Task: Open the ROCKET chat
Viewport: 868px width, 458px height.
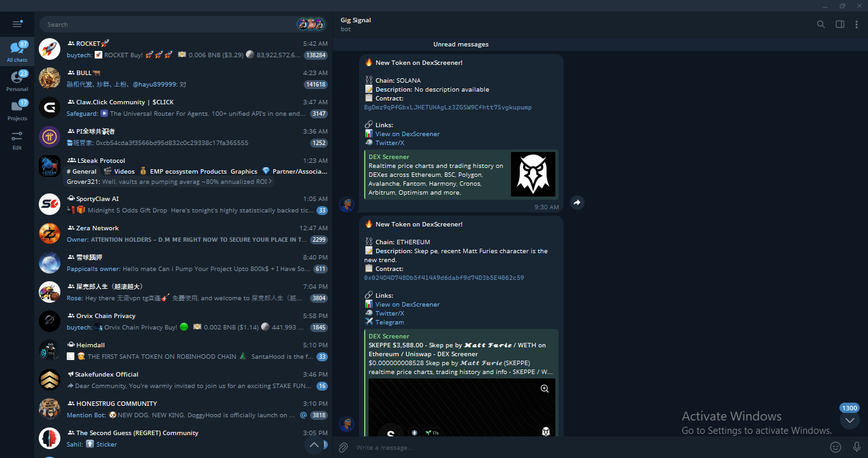Action: click(183, 49)
